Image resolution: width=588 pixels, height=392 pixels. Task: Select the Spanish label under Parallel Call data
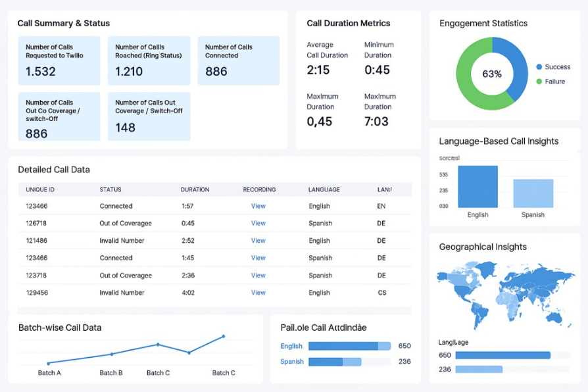(291, 361)
